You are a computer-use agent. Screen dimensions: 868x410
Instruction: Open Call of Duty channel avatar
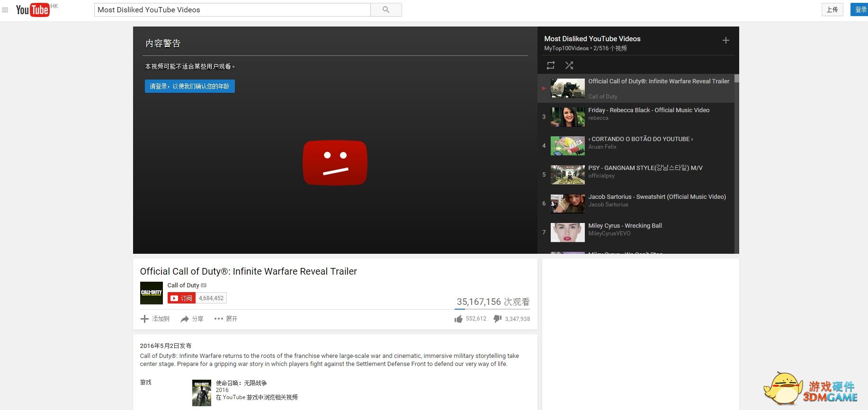[x=152, y=293]
